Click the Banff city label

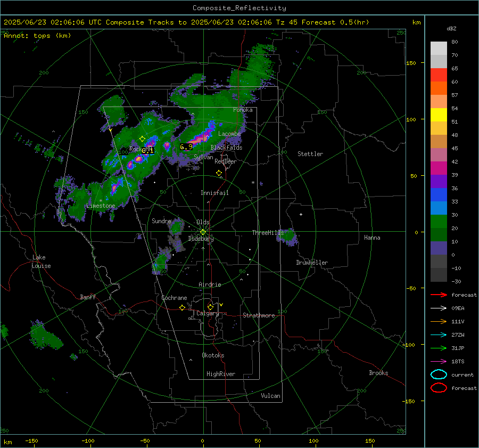coord(88,297)
